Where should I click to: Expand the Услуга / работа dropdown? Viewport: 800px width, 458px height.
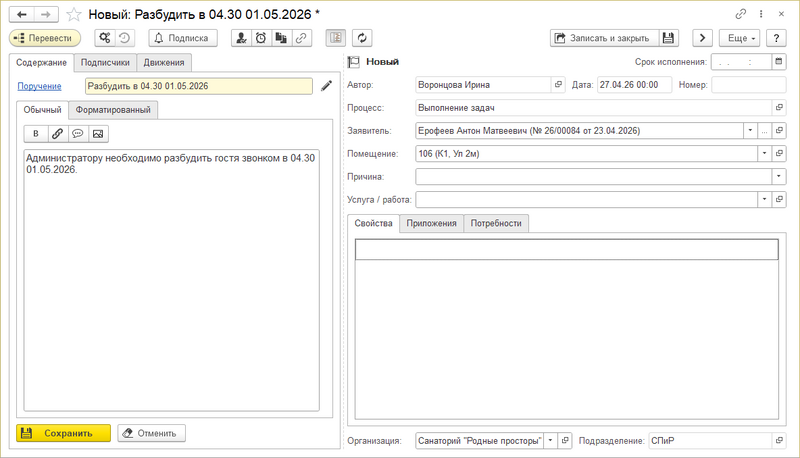coord(764,199)
